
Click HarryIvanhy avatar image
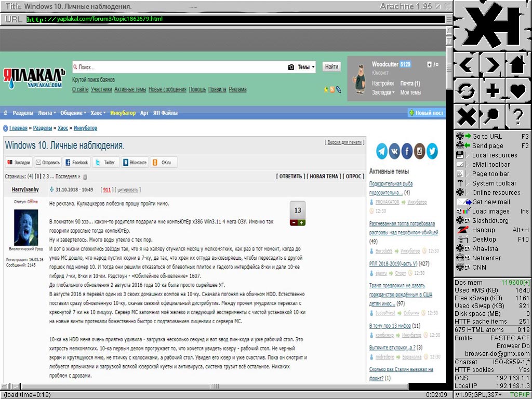pyautogui.click(x=26, y=228)
